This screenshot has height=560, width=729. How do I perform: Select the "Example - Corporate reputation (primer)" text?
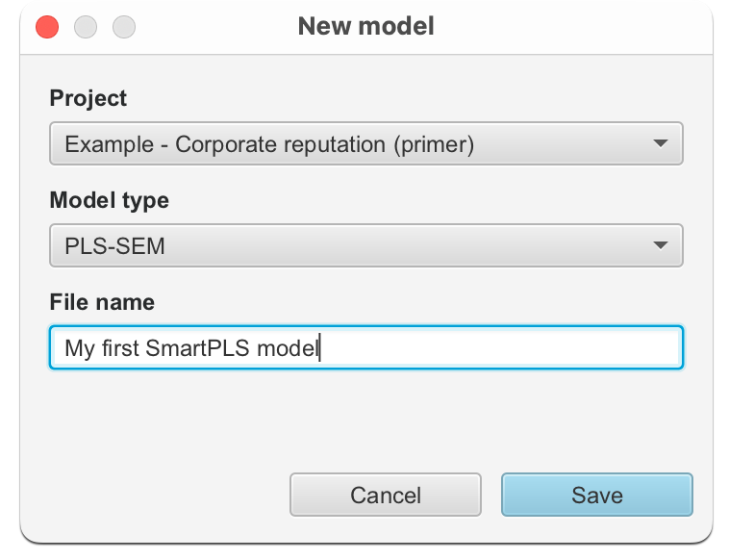[x=269, y=145]
